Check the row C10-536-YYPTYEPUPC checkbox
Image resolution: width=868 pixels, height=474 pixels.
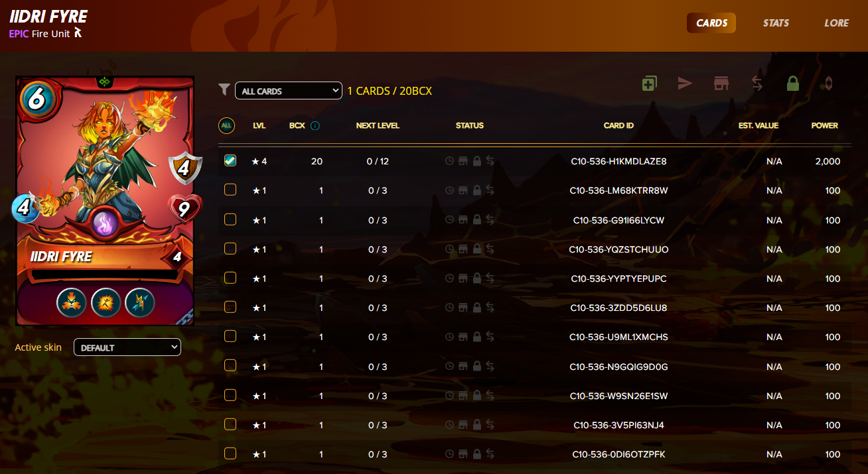click(x=230, y=277)
